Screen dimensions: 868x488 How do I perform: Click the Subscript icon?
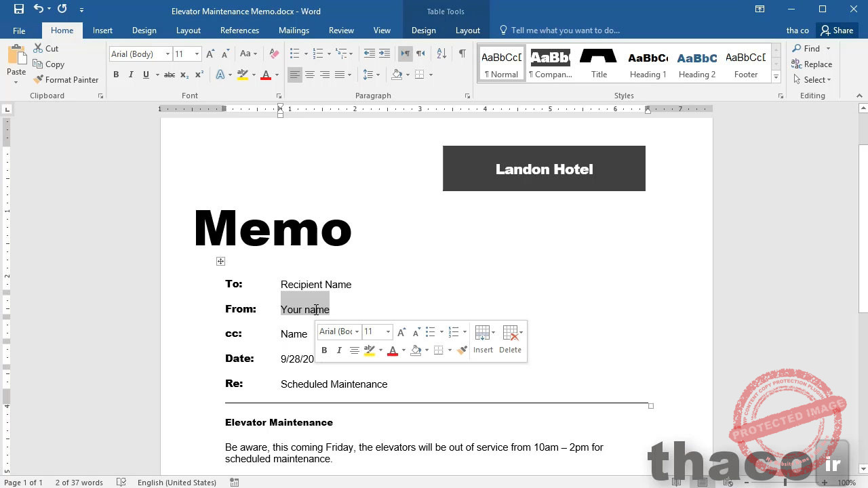point(183,75)
